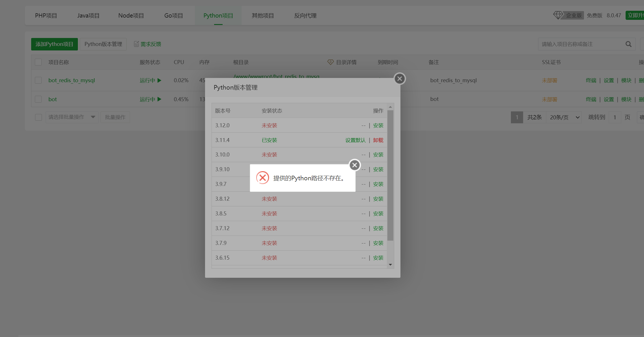Select the Python项目 tab
This screenshot has width=644, height=337.
coord(218,16)
